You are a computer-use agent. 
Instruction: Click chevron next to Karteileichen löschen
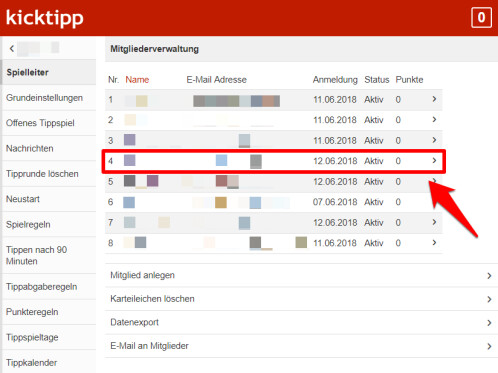click(489, 299)
